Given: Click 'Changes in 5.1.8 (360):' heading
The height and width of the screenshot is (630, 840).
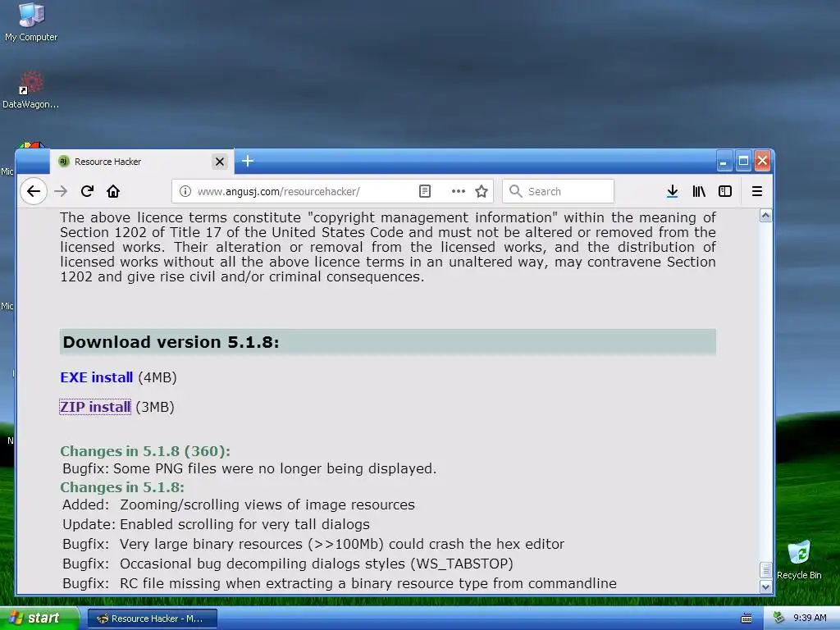Looking at the screenshot, I should (x=145, y=451).
